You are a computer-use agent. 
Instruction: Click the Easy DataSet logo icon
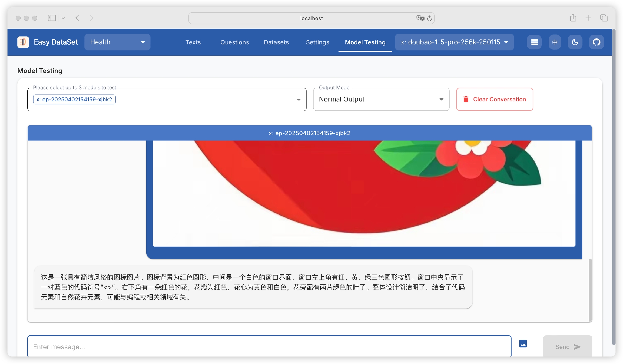tap(23, 42)
